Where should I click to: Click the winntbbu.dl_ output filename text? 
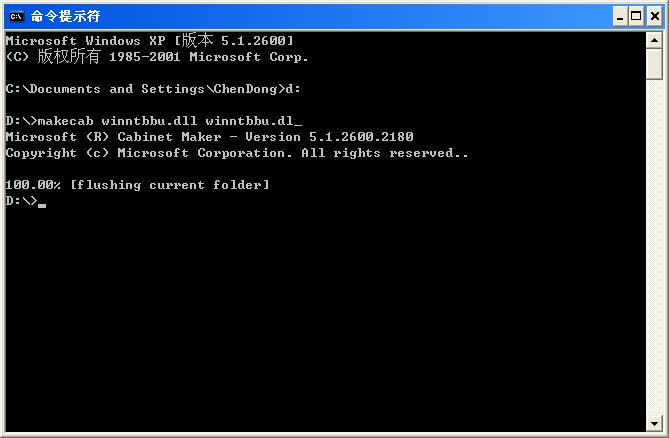[x=253, y=121]
